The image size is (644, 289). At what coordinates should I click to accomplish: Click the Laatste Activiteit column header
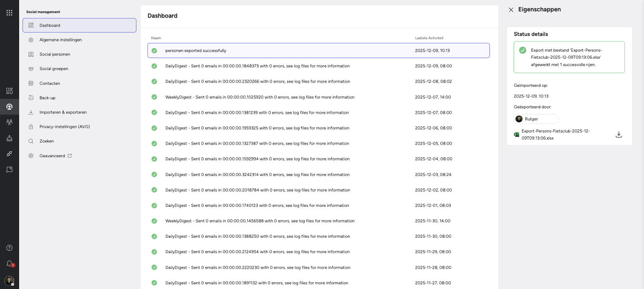(x=429, y=38)
